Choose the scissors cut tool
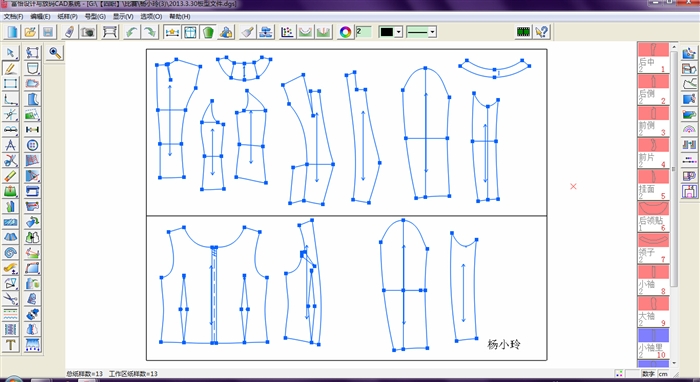The height and width of the screenshot is (382, 700). click(x=10, y=161)
